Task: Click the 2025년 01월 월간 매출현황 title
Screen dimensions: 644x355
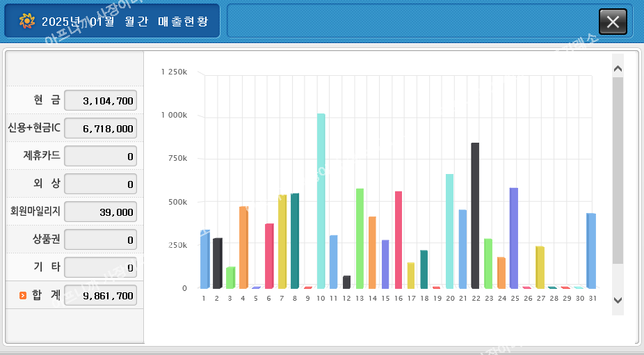Action: [124, 21]
